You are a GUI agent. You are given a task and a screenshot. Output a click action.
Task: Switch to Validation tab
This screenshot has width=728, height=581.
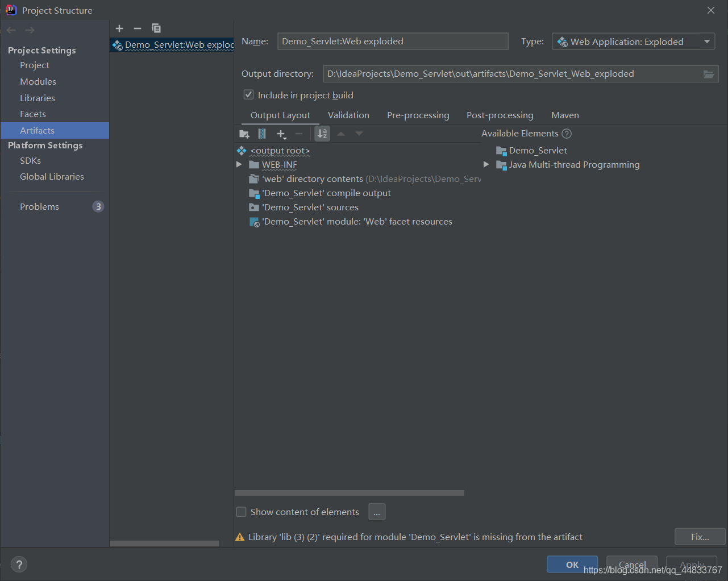[348, 115]
